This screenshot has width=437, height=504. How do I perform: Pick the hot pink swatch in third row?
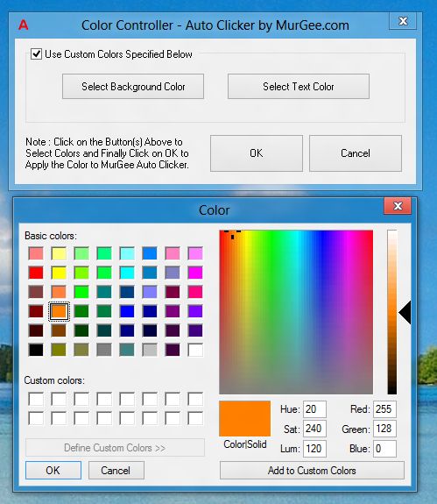pos(195,292)
